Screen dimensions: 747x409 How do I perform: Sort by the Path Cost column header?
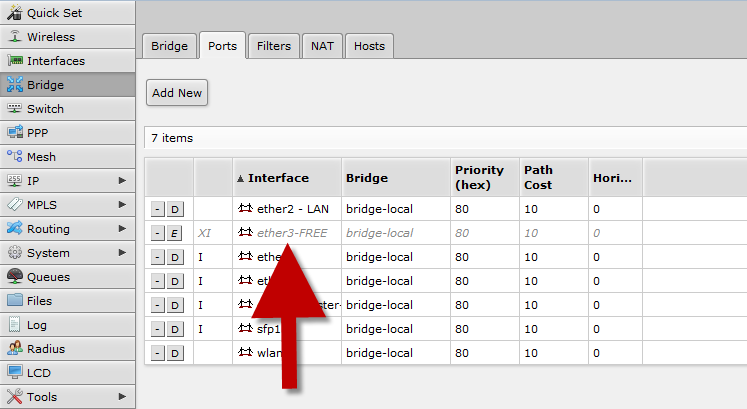[554, 178]
